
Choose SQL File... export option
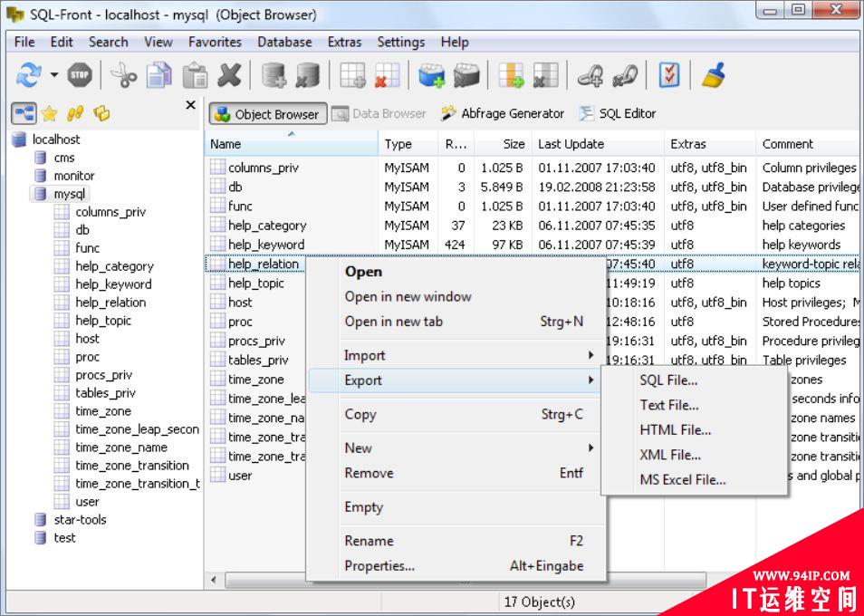695,380
